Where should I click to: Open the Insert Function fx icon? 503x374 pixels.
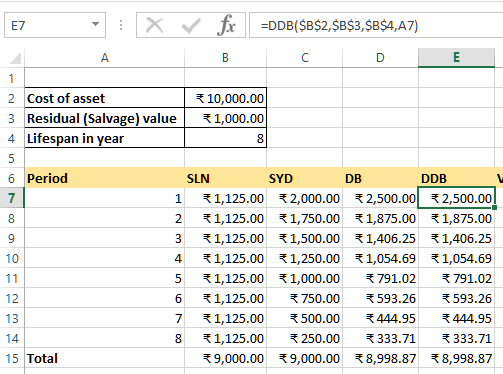click(226, 25)
